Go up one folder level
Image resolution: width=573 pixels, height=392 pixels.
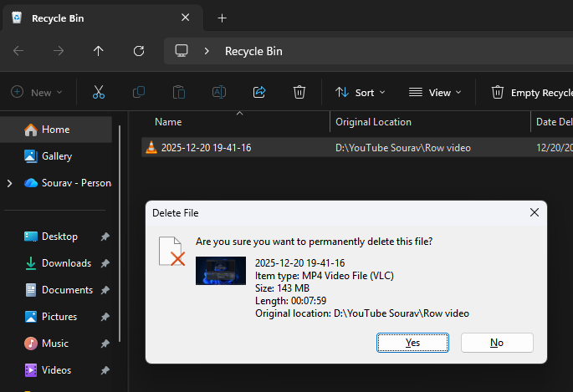tap(99, 51)
